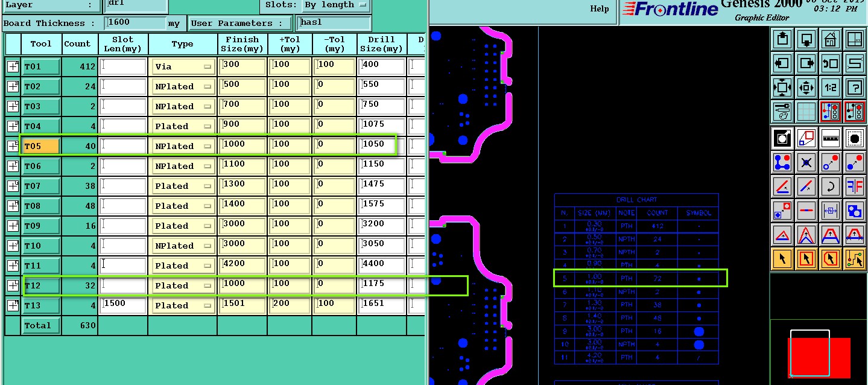Click the User Parameters button

pyautogui.click(x=240, y=24)
